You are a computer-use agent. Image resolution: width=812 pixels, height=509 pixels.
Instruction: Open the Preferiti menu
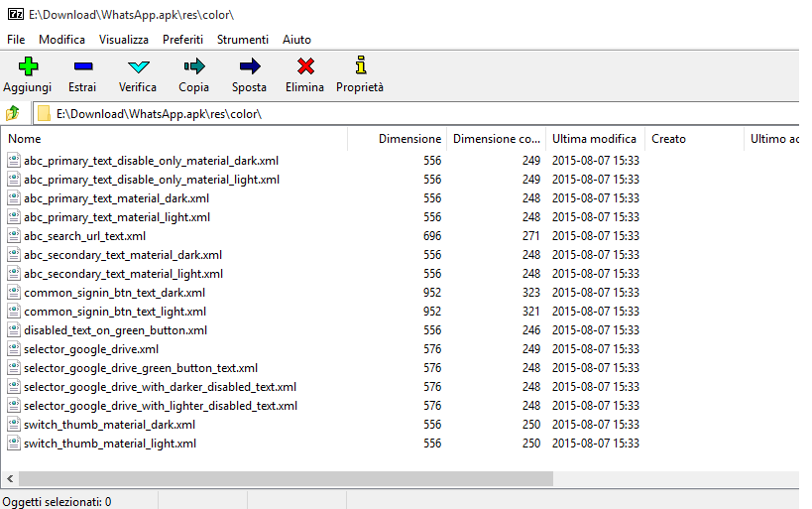[182, 40]
